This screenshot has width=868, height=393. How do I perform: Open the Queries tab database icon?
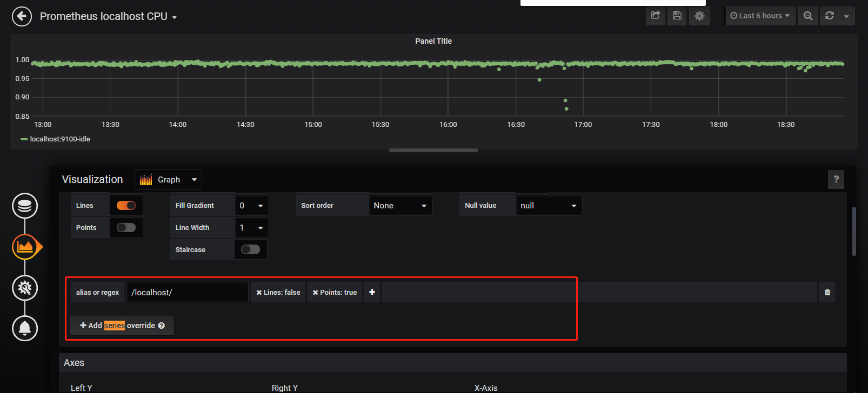coord(25,206)
